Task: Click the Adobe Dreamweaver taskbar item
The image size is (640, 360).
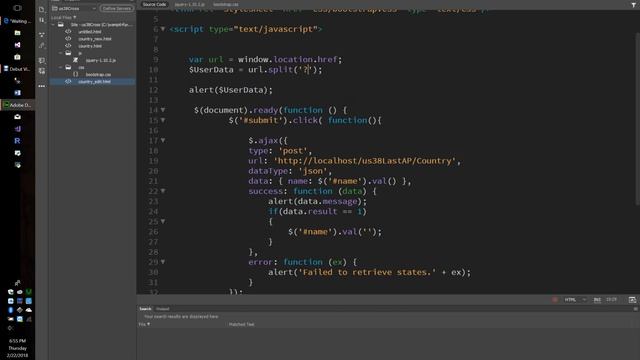Action: [17, 105]
